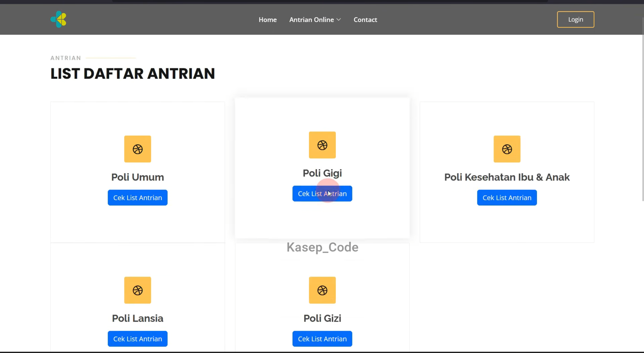Screen dimensions: 644x353
Task: Expand the Antrian Online dropdown menu
Action: 315,20
